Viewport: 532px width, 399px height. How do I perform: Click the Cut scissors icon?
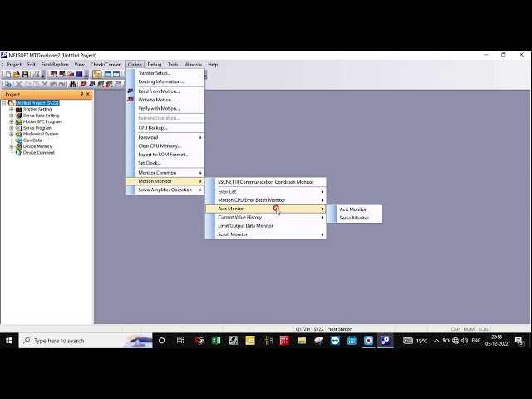[x=19, y=84]
